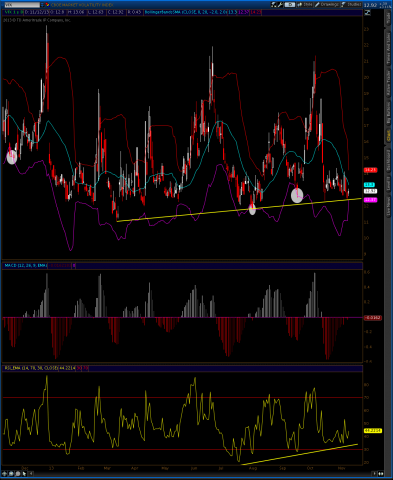Click the chart settings wrench icon
Image resolution: width=393 pixels, height=480 pixels.
tap(280, 4)
